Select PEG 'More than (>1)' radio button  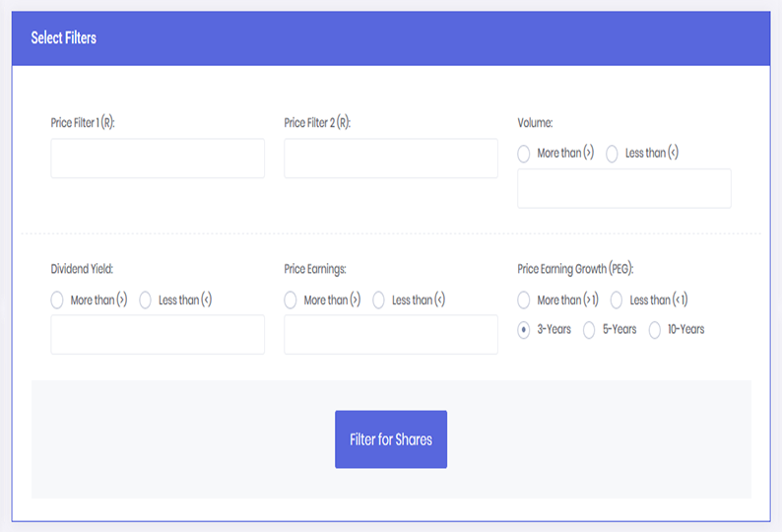point(525,300)
